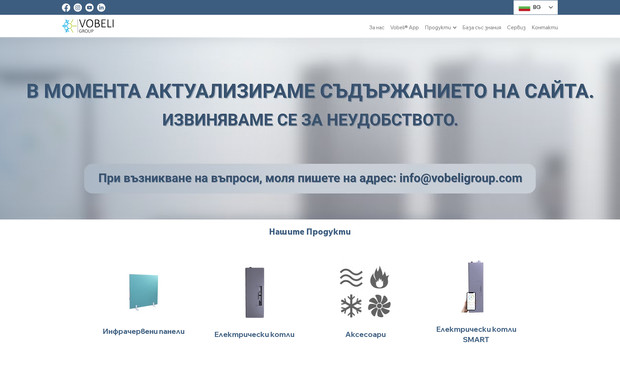Open the За нас menu item
Image resolution: width=620 pixels, height=379 pixels.
(x=376, y=28)
